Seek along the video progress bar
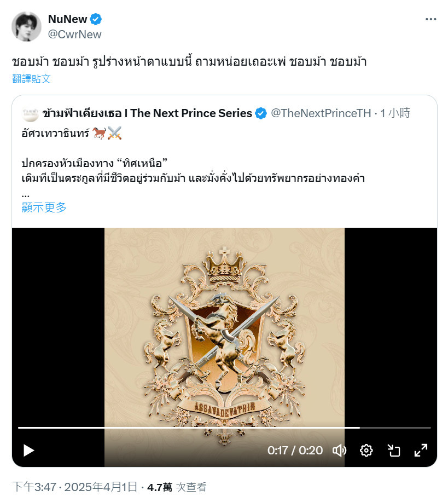 (224, 428)
